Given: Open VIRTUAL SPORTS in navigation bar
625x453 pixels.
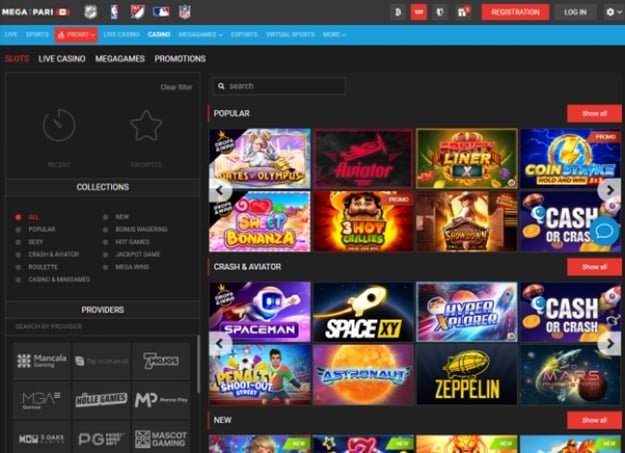Looking at the screenshot, I should (290, 35).
